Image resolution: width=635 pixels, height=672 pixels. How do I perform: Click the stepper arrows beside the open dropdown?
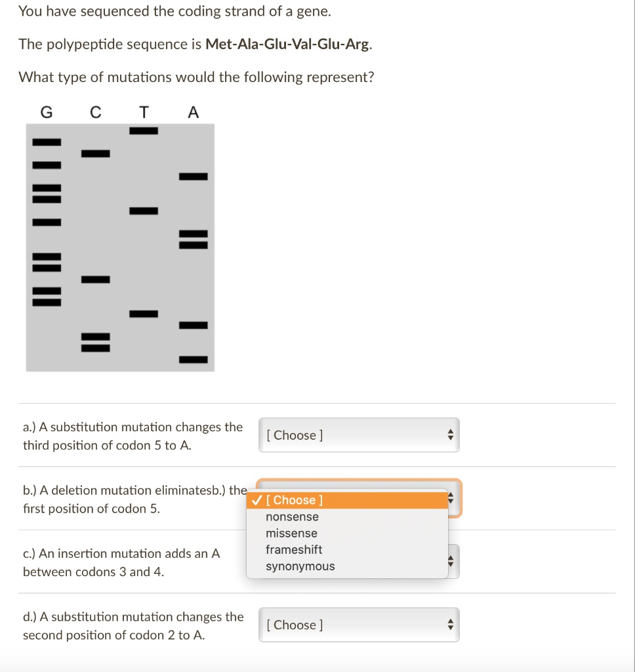coord(451,499)
